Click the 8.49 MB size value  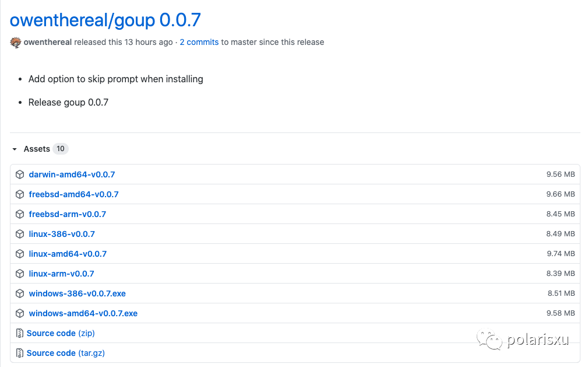(x=561, y=233)
